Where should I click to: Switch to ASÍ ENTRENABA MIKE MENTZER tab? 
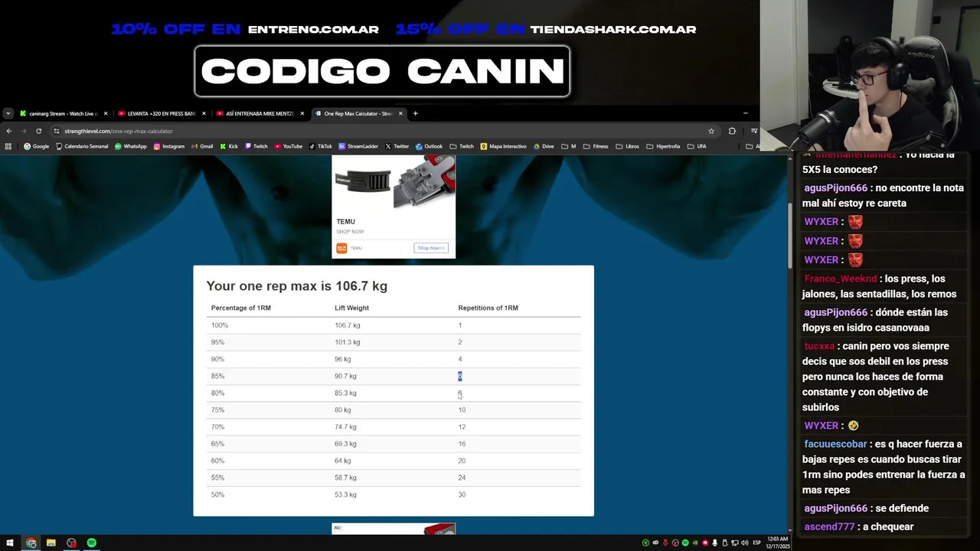point(259,113)
